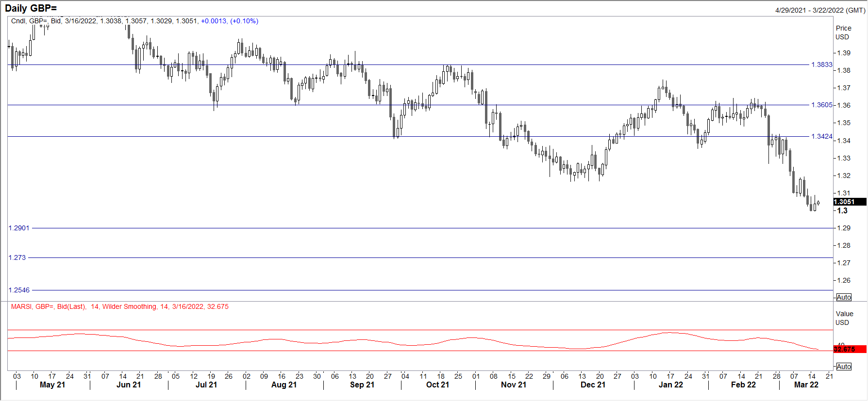Image resolution: width=868 pixels, height=401 pixels.
Task: Click the Value USD axis title
Action: coord(844,318)
